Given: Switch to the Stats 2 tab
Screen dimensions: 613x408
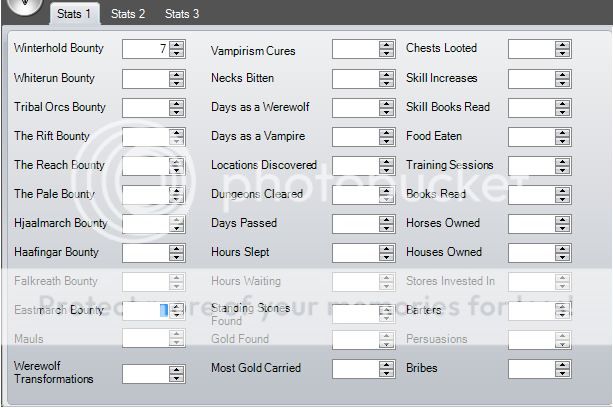Looking at the screenshot, I should (128, 14).
